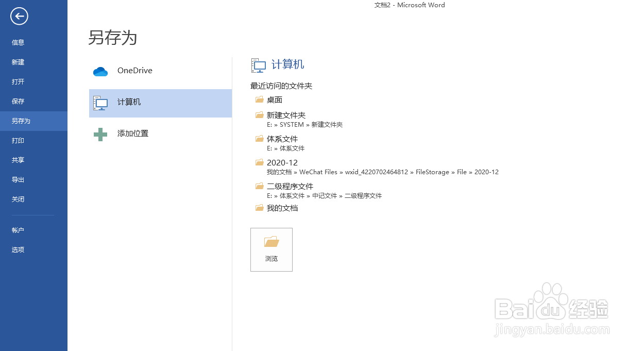The width and height of the screenshot is (644, 351).
Task: Click path 'E: » 体系文件 » 中记文件 » 二级程序文件'
Action: pos(325,196)
